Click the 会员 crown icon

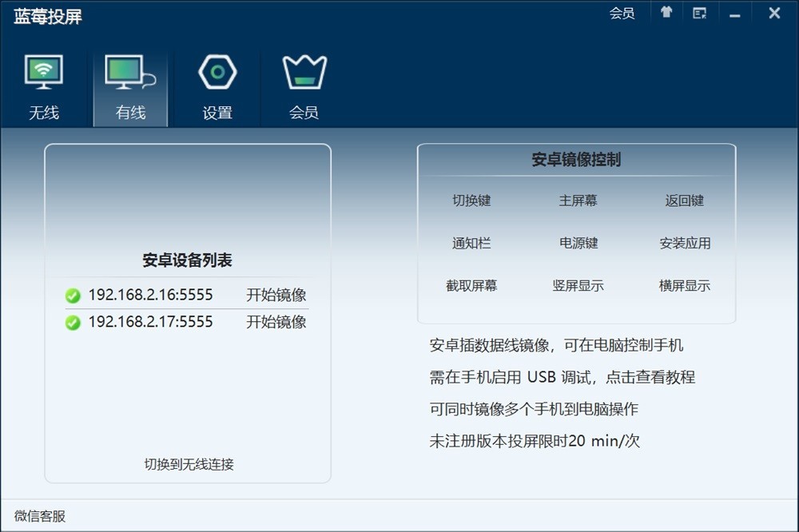tap(302, 71)
